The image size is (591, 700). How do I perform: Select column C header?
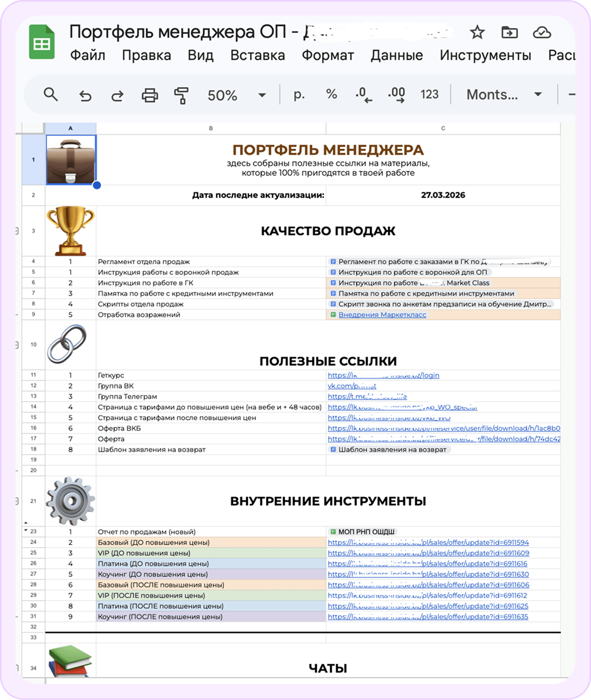(x=443, y=128)
